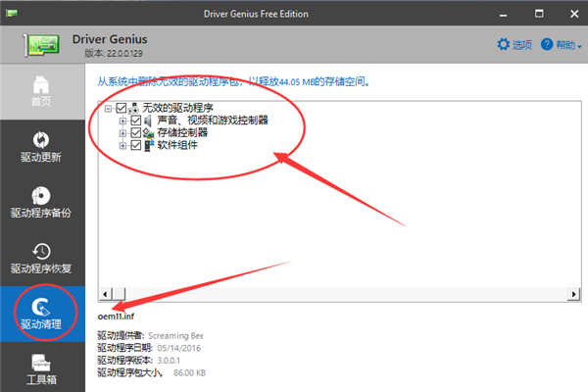Open the 帮助 dropdown arrow
Image resolution: width=588 pixels, height=392 pixels.
tap(579, 46)
